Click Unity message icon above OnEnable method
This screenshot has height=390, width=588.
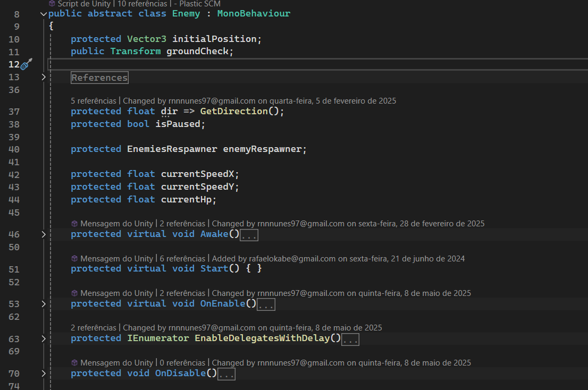[x=75, y=293]
